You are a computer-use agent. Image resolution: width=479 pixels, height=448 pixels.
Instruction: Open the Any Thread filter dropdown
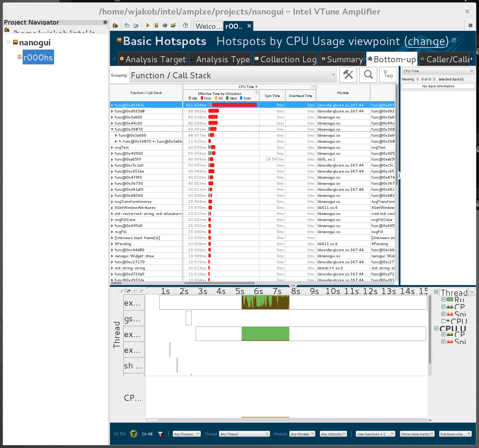[244, 434]
